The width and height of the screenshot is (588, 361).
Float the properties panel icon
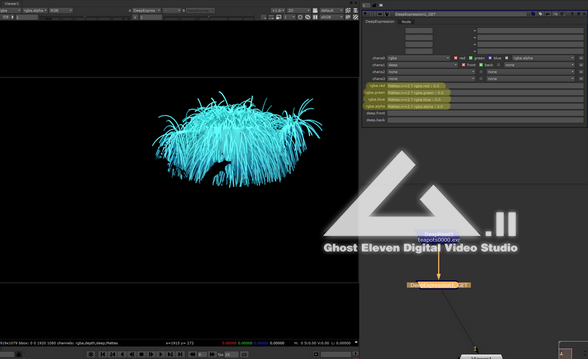[578, 14]
